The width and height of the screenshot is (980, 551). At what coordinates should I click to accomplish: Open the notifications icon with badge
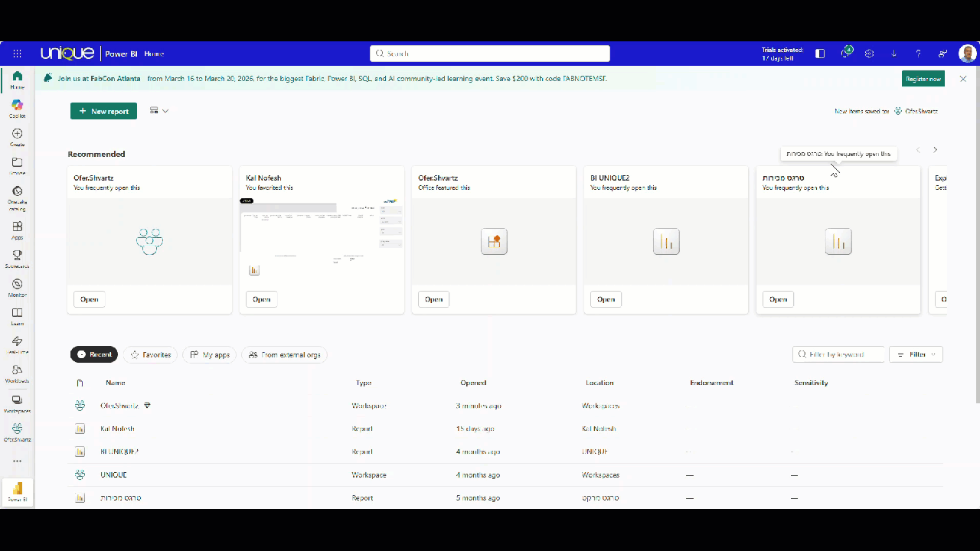(x=846, y=53)
